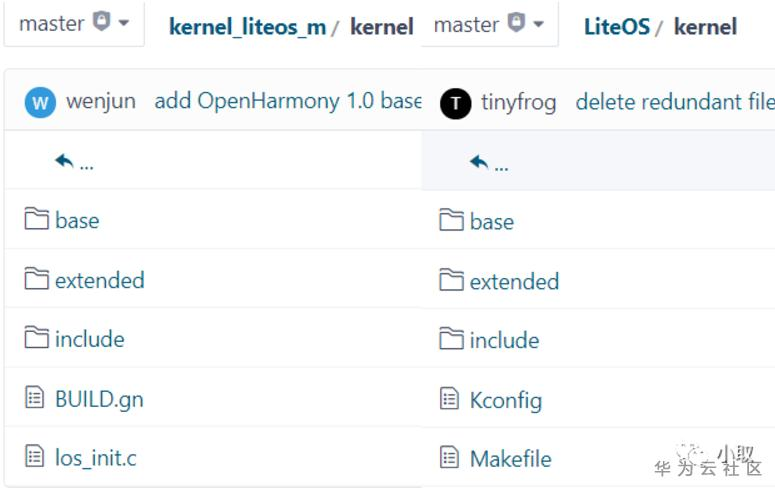Open left include folder
The width and height of the screenshot is (775, 494).
click(89, 340)
